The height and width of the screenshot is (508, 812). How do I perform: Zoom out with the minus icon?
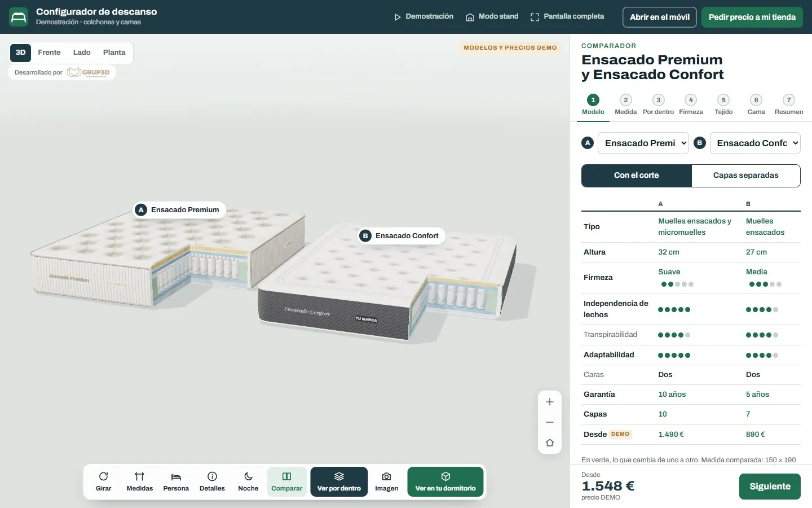pos(550,422)
